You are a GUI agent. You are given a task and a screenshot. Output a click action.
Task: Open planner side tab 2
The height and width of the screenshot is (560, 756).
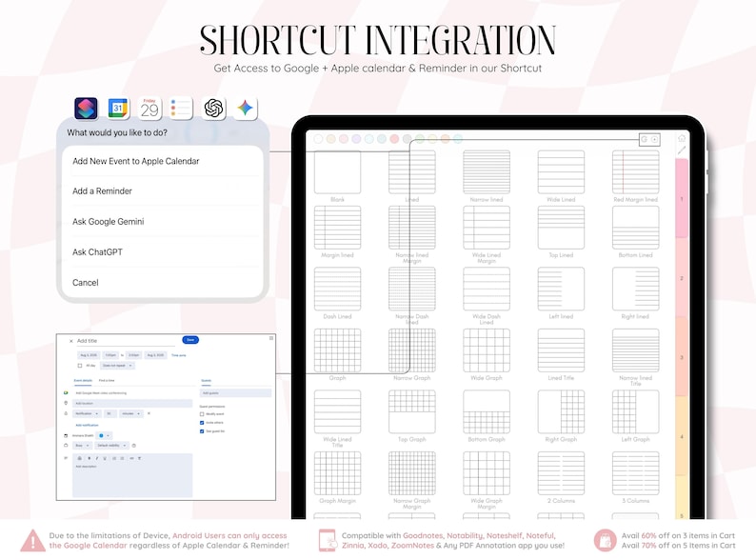[x=682, y=278]
